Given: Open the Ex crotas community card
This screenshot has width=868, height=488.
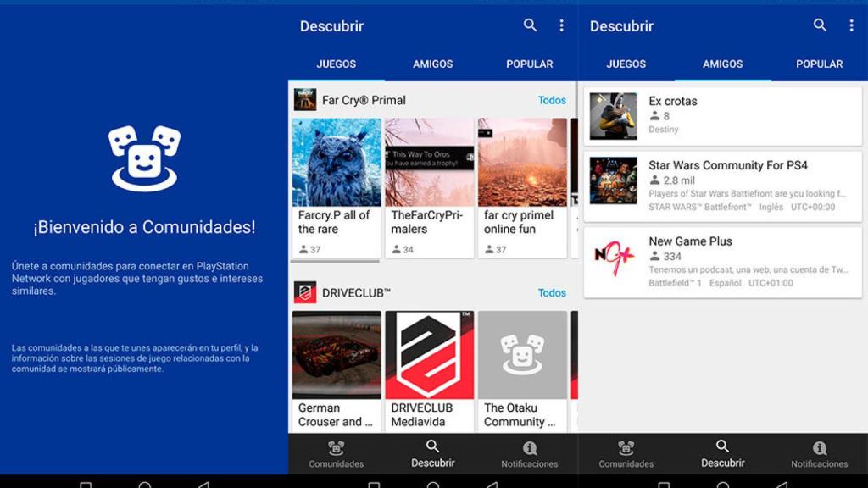Looking at the screenshot, I should (722, 115).
